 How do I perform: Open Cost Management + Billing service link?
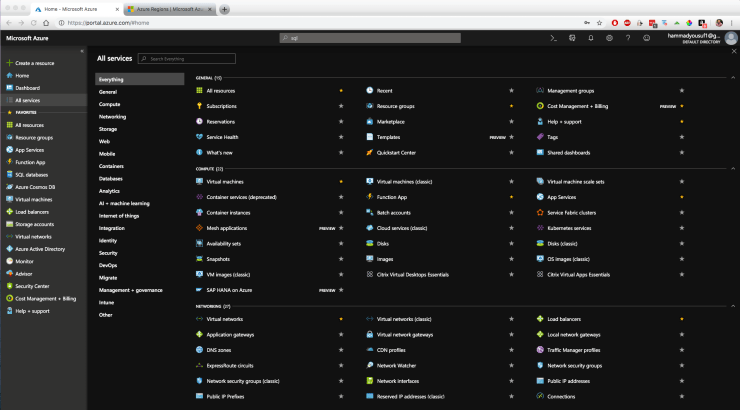click(577, 106)
